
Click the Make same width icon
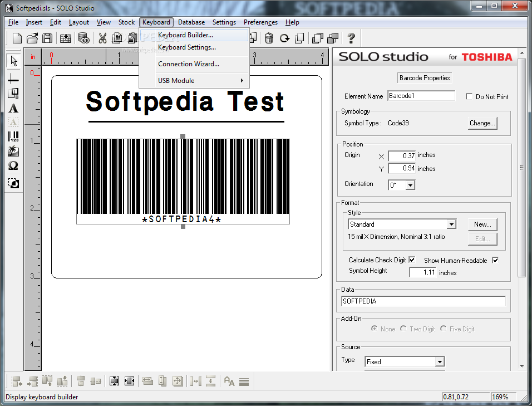click(147, 381)
